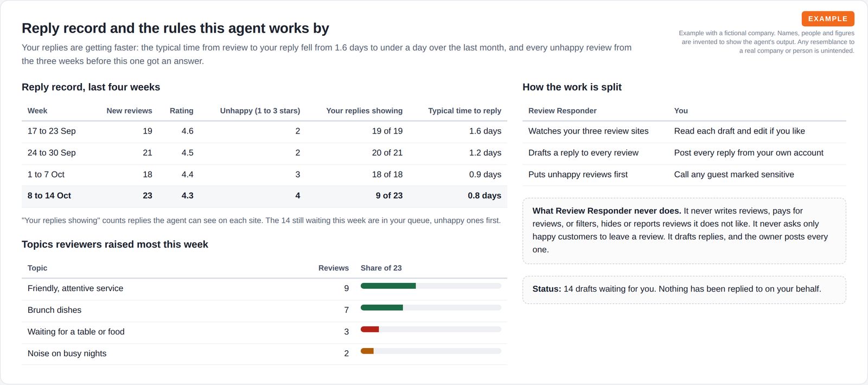Image resolution: width=868 pixels, height=385 pixels.
Task: Click the Brunch dishes share bar
Action: click(431, 307)
